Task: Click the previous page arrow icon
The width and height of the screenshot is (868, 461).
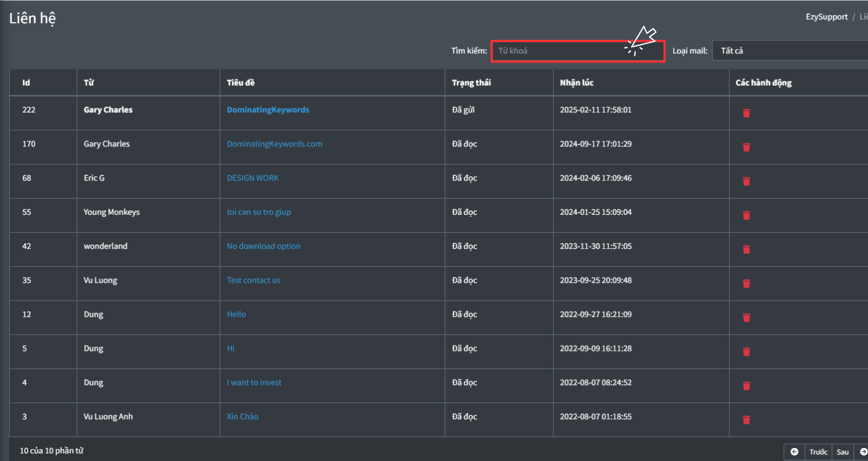Action: 794,452
